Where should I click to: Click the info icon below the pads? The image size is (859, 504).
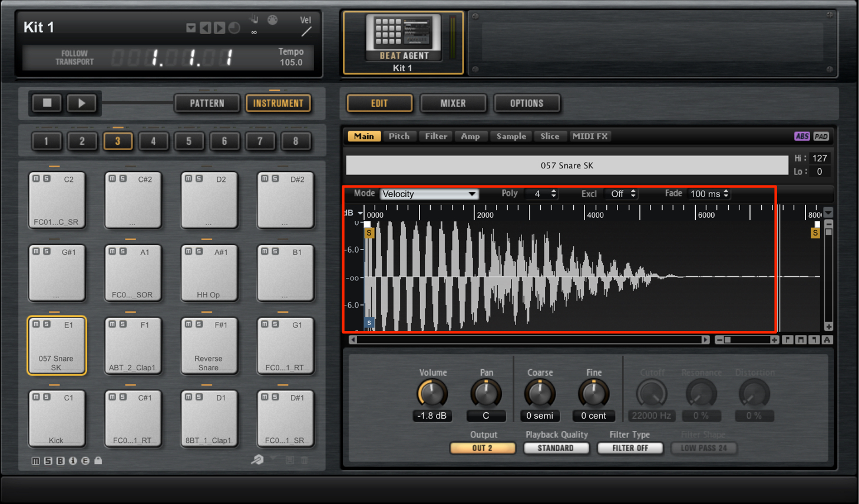coord(73,460)
